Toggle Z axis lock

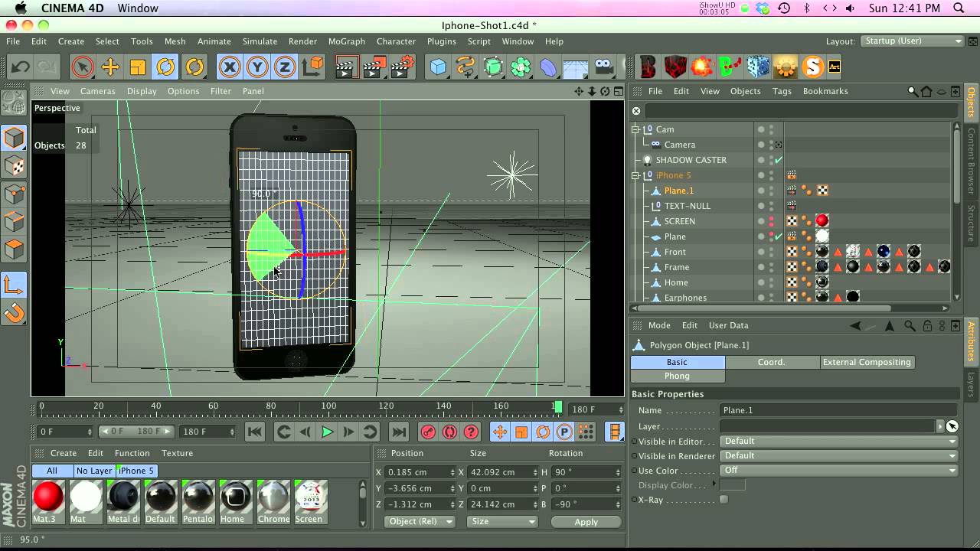[x=285, y=67]
